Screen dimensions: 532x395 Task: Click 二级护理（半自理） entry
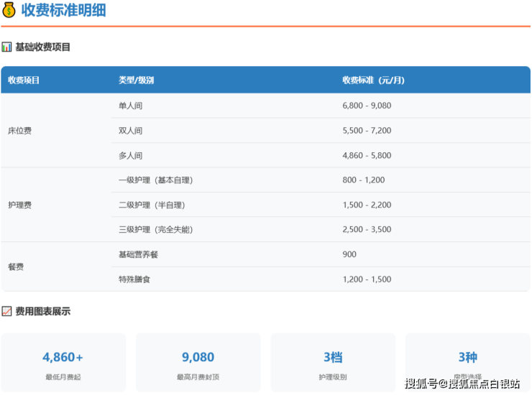pyautogui.click(x=151, y=205)
